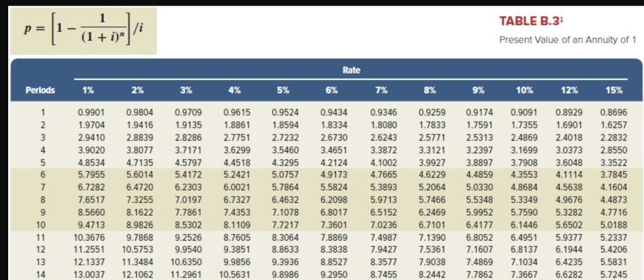Click value 5.3893 under 7% rate

(384, 187)
